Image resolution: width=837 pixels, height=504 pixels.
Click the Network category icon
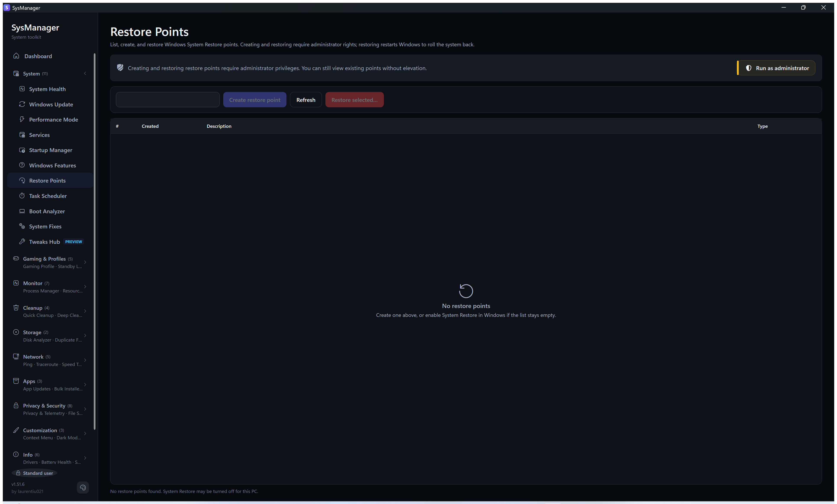tap(16, 357)
